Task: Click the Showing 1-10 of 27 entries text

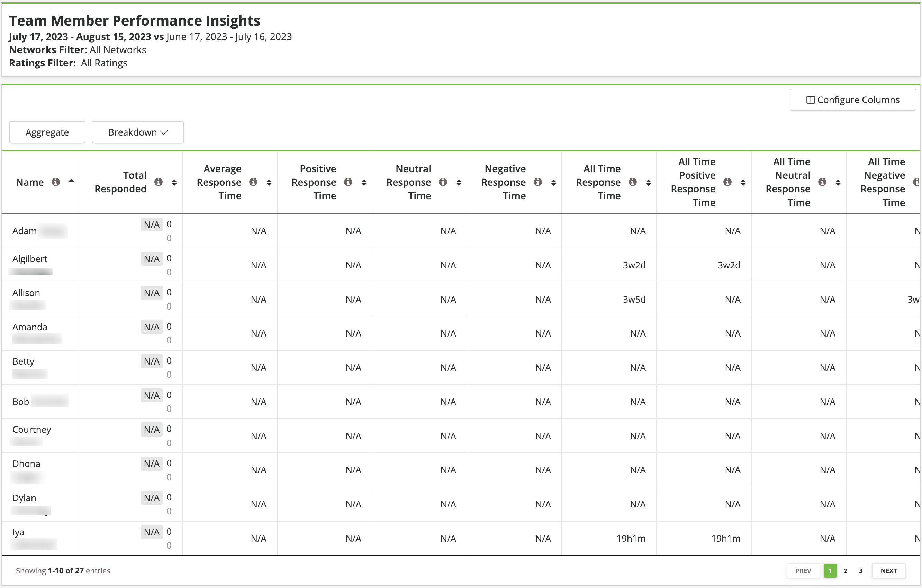Action: (63, 570)
